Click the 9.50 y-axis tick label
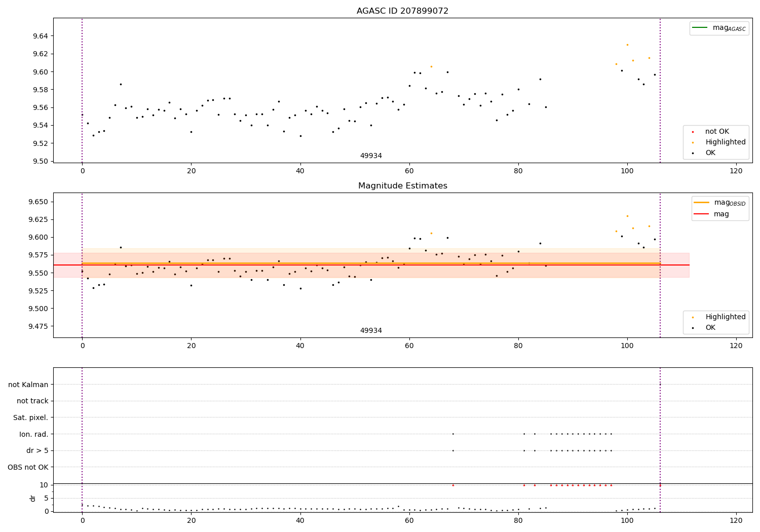The width and height of the screenshot is (760, 532). pyautogui.click(x=41, y=162)
